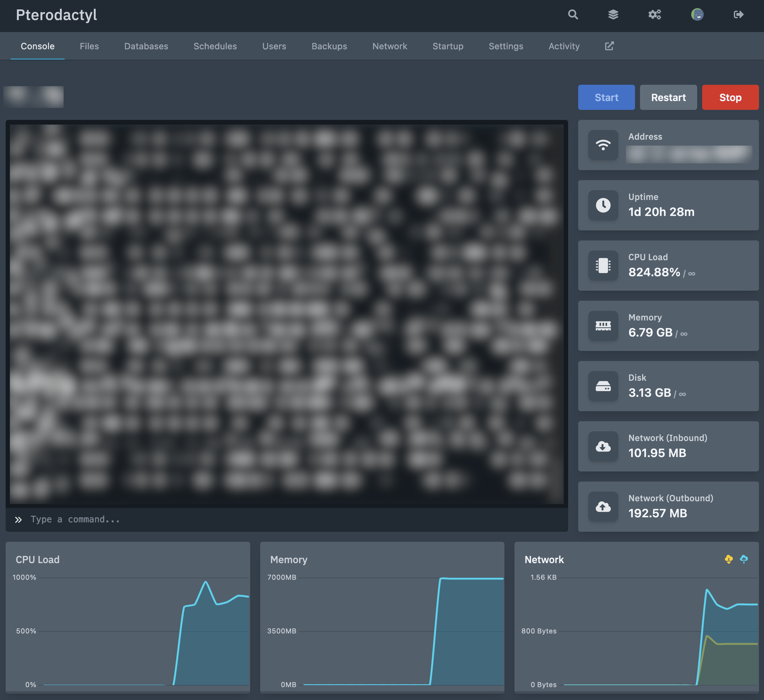Open the Users tab
The image size is (764, 700).
274,46
